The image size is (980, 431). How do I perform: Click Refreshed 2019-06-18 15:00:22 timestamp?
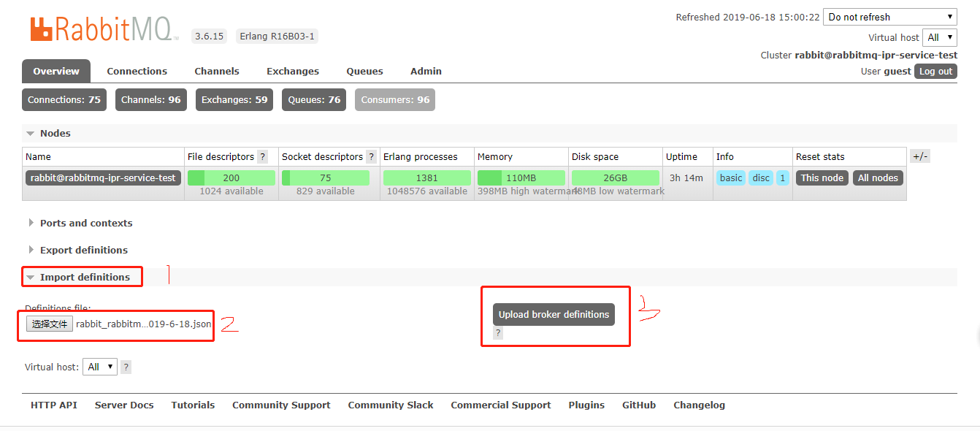[x=748, y=17]
